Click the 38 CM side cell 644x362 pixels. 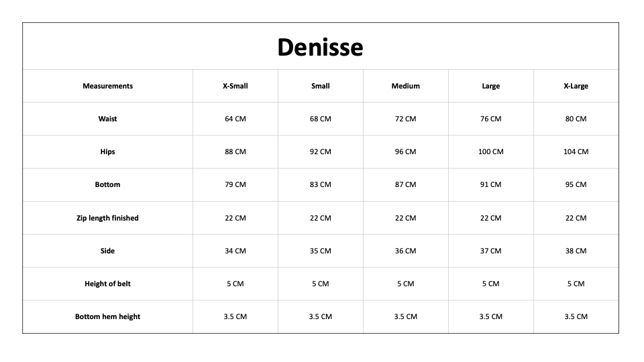[x=576, y=251]
